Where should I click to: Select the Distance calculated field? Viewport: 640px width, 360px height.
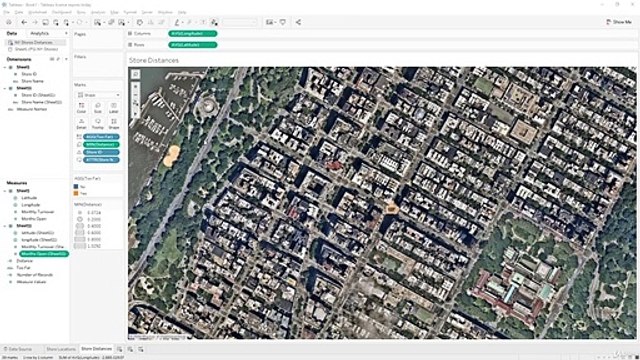pyautogui.click(x=24, y=261)
